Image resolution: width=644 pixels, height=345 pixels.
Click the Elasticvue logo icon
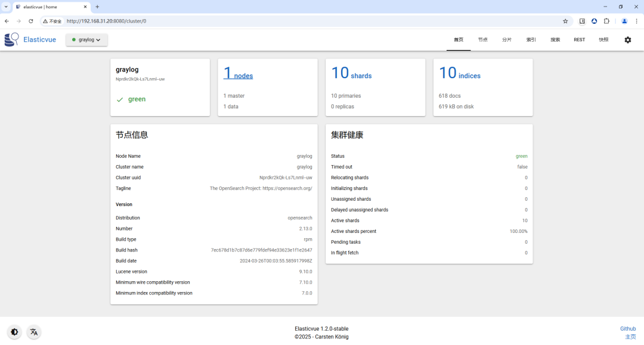[11, 39]
